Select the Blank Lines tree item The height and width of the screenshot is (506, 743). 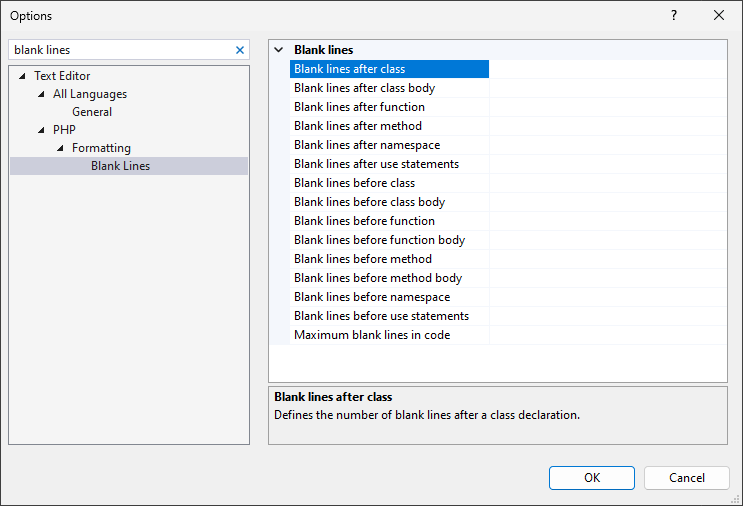(129, 166)
